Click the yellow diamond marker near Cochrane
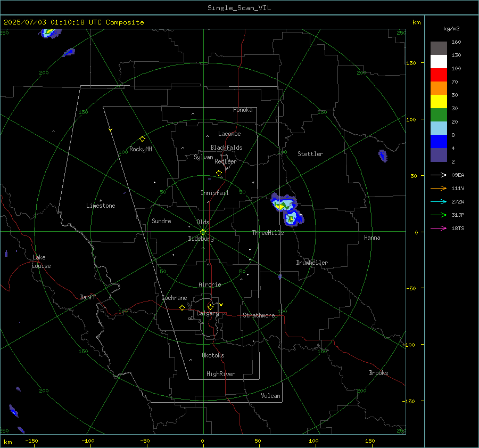 pyautogui.click(x=182, y=308)
